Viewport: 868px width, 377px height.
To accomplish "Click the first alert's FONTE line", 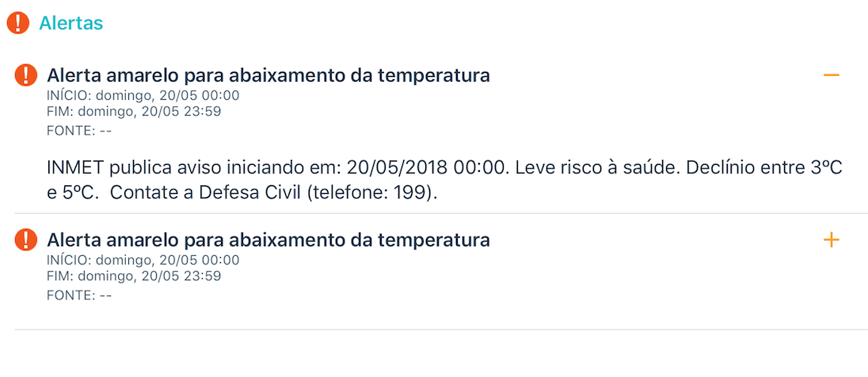I will click(80, 131).
